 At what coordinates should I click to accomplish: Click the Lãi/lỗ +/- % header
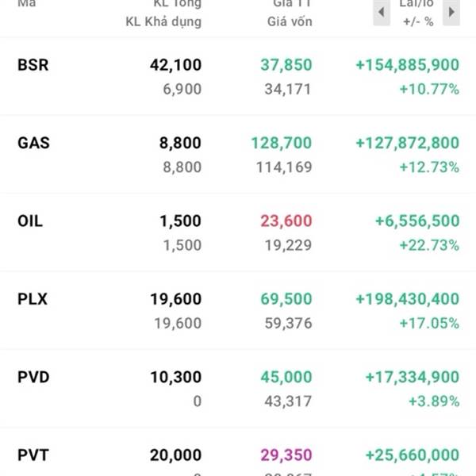[416, 12]
